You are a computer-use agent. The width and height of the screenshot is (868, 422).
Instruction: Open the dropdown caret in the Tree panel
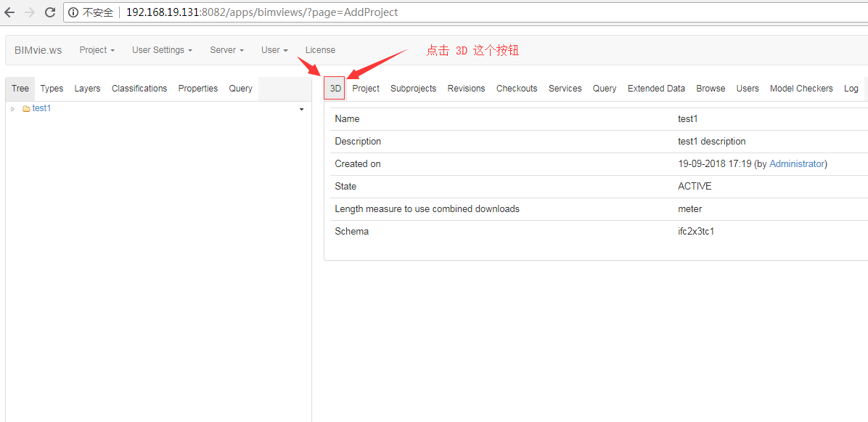pyautogui.click(x=301, y=110)
